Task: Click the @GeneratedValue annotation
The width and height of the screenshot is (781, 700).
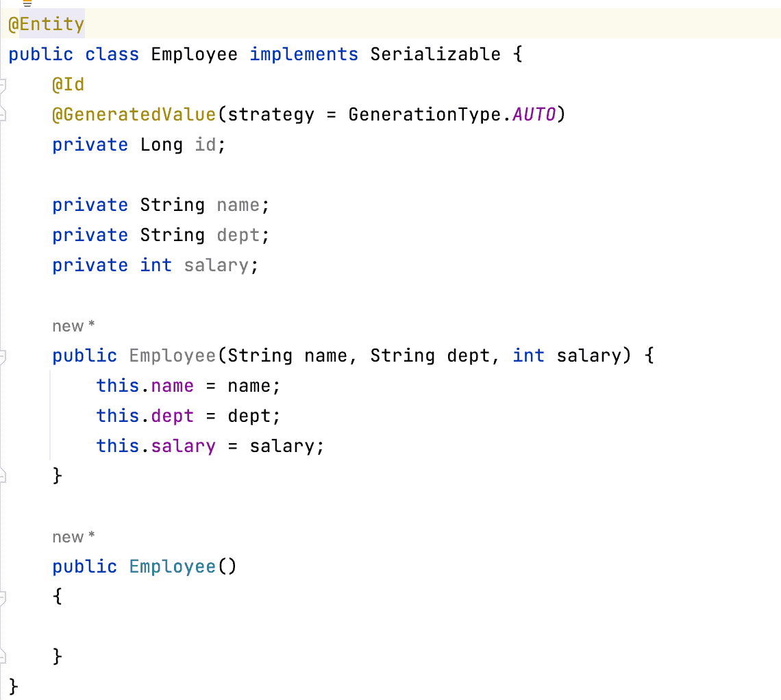Action: [x=134, y=114]
